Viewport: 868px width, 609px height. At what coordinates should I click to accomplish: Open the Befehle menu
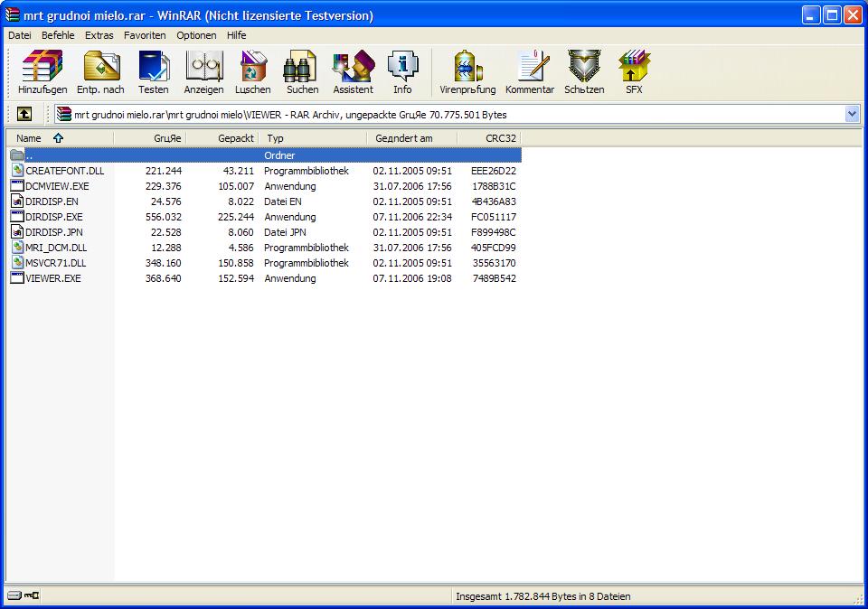[58, 35]
